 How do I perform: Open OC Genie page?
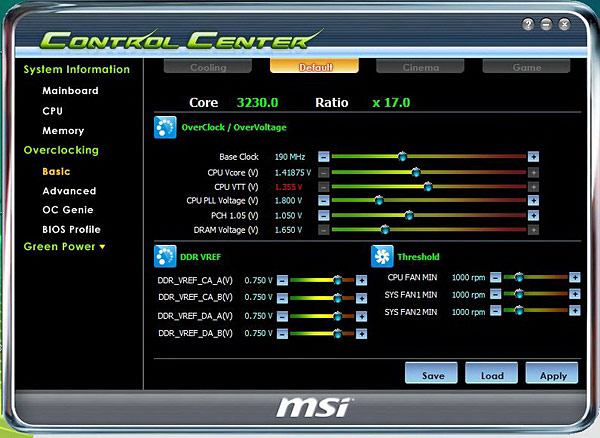68,210
